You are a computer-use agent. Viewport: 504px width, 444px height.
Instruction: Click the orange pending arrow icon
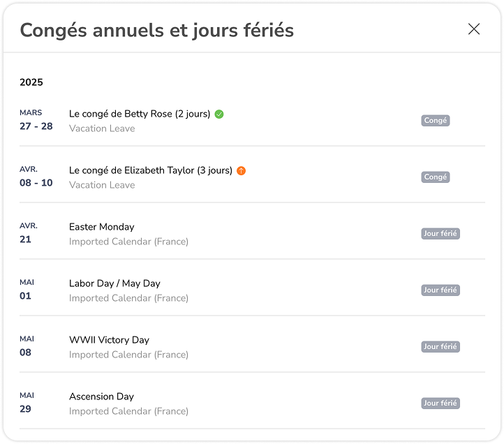click(x=241, y=171)
